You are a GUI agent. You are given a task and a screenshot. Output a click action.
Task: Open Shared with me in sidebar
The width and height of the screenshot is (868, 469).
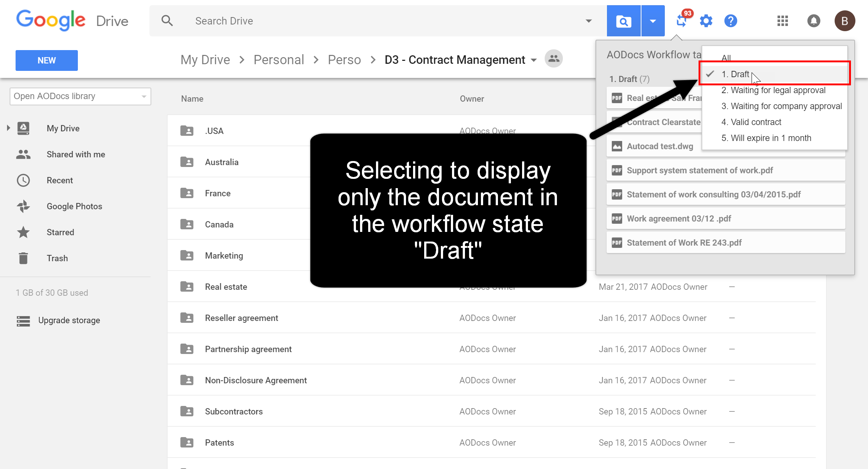point(76,154)
